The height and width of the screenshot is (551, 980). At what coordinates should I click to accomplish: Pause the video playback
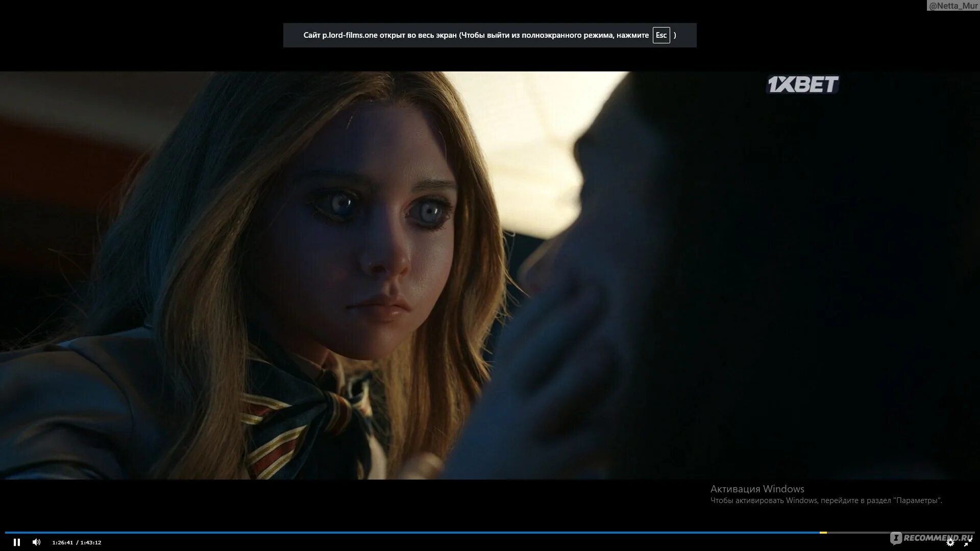pos(17,542)
